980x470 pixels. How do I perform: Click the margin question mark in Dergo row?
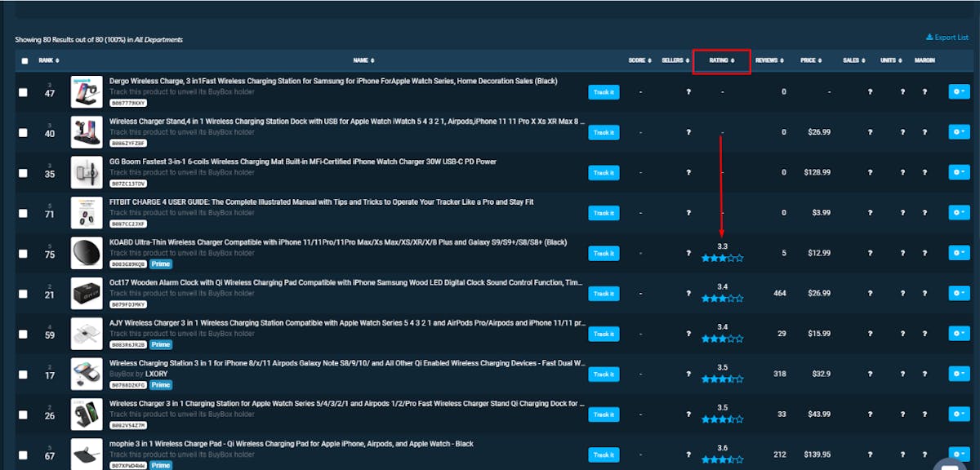pyautogui.click(x=925, y=92)
